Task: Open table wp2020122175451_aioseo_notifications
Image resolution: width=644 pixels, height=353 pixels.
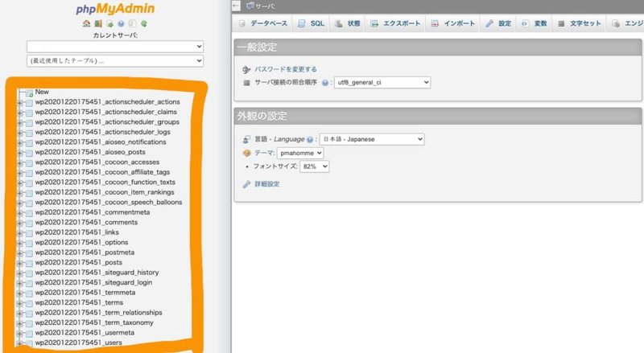Action: pyautogui.click(x=101, y=142)
